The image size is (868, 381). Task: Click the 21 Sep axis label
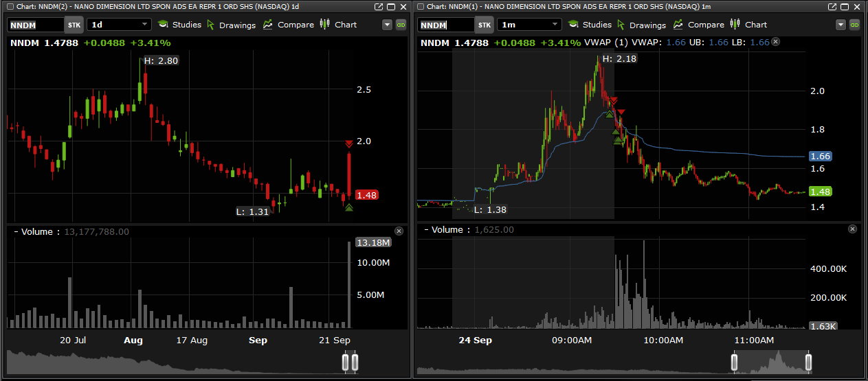[334, 340]
